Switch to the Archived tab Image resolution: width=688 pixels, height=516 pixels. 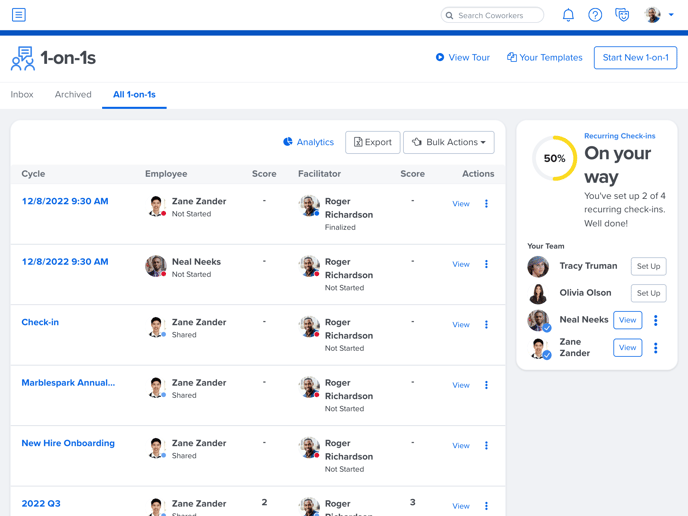[x=73, y=94]
